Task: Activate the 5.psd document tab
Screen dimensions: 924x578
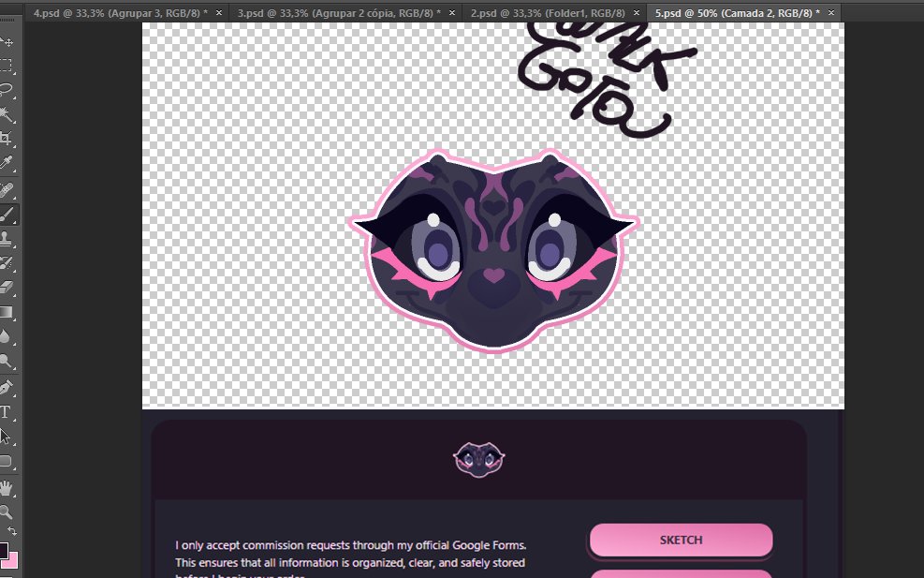Action: [737, 12]
